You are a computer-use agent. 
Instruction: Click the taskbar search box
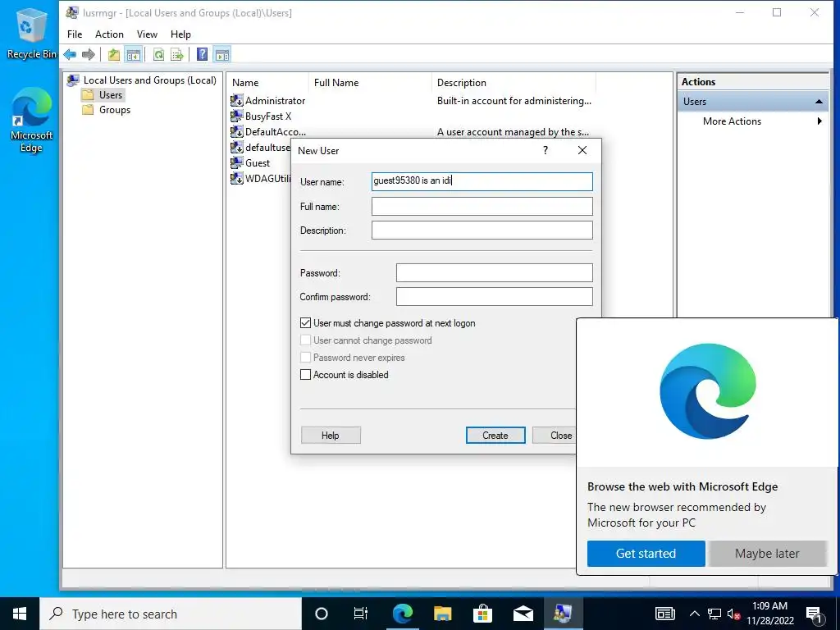(171, 614)
